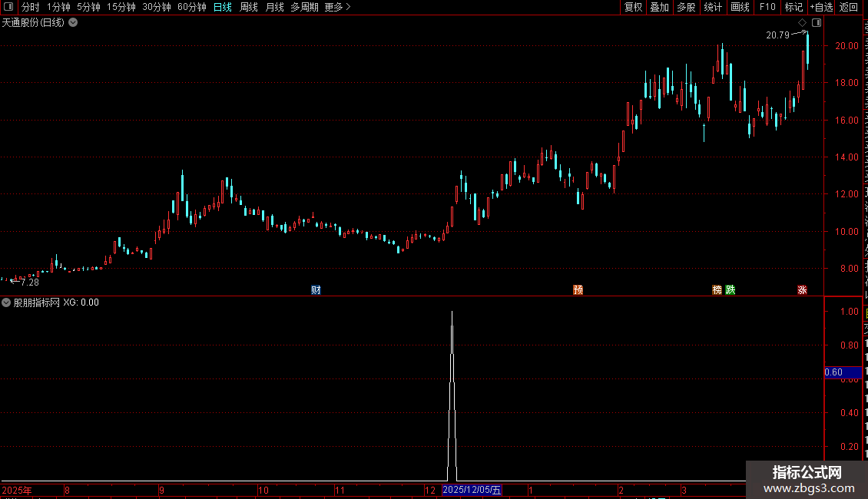Image resolution: width=868 pixels, height=499 pixels.
Task: Switch to 周线 weekly chart
Action: pos(249,7)
